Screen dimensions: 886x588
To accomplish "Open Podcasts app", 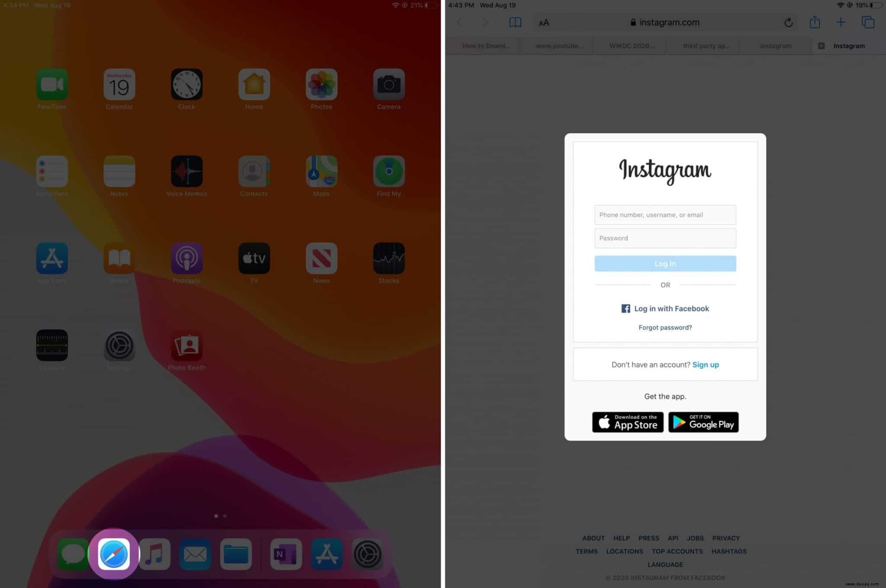I will (186, 259).
